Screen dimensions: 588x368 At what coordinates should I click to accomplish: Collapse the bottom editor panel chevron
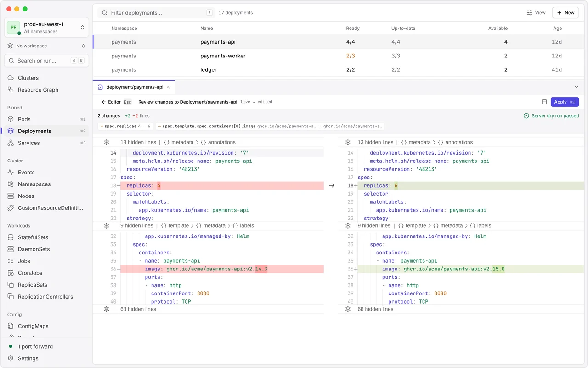(577, 87)
